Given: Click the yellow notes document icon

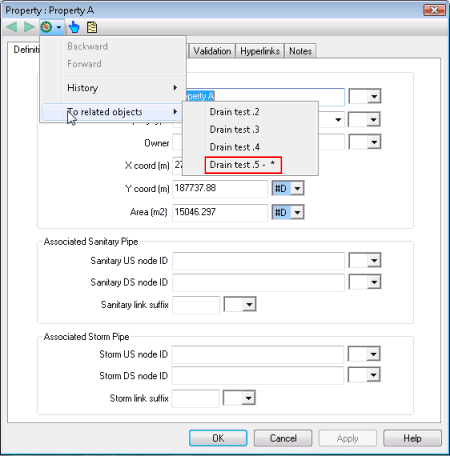Looking at the screenshot, I should tap(92, 27).
